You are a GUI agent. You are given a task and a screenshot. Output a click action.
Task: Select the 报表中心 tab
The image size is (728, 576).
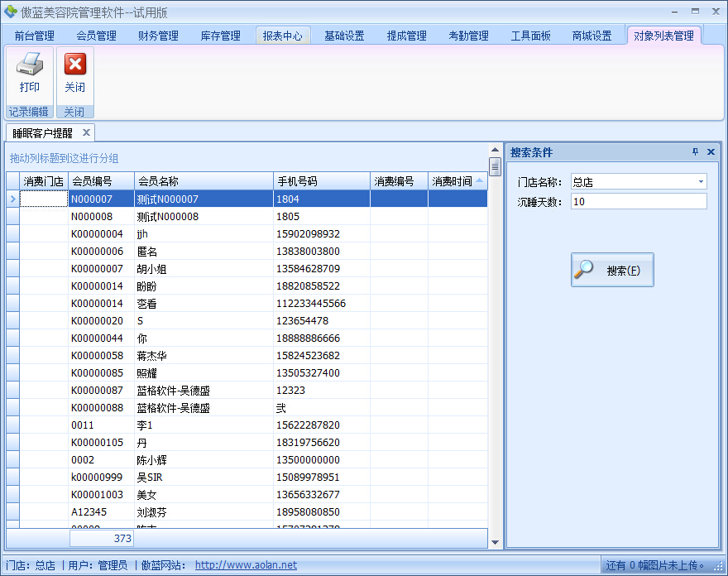tap(282, 36)
